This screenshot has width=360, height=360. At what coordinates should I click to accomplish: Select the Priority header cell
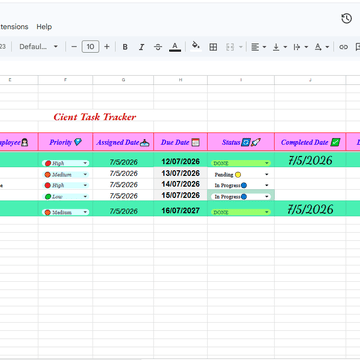point(65,142)
